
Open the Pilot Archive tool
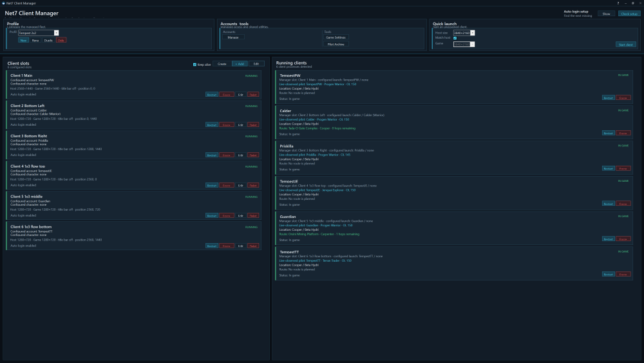pos(336,44)
